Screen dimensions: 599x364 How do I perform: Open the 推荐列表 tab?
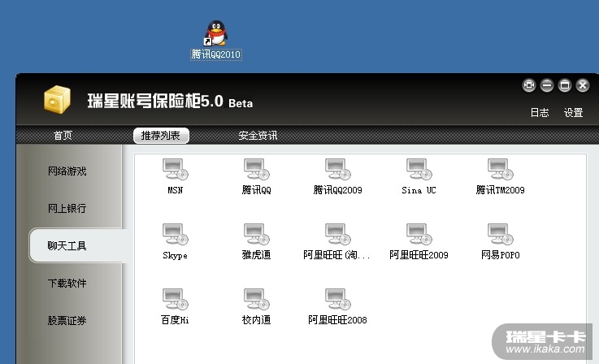[161, 136]
